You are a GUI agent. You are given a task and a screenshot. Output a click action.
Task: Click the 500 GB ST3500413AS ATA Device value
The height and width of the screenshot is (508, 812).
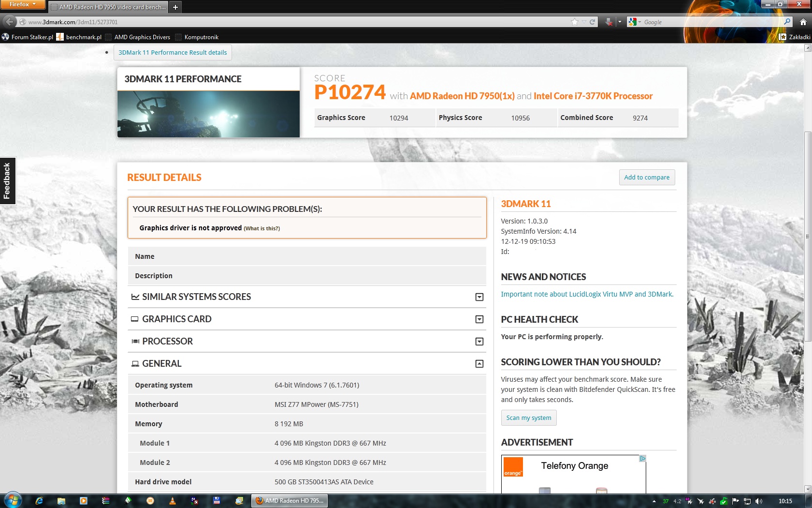(324, 482)
